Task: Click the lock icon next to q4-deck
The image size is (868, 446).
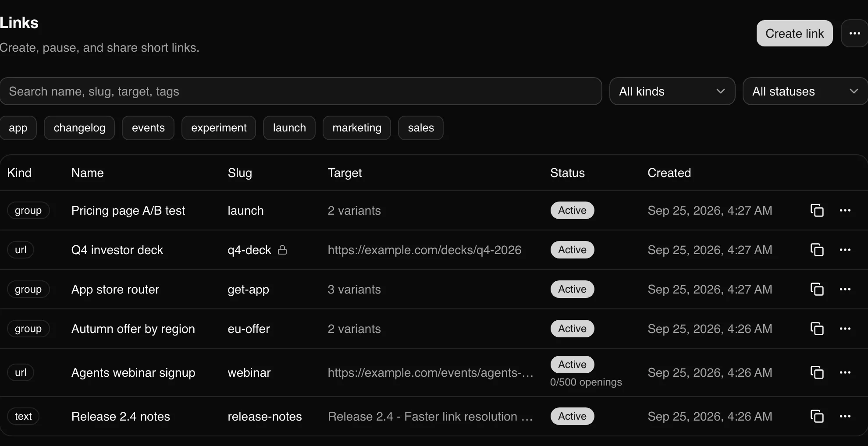Action: coord(282,250)
